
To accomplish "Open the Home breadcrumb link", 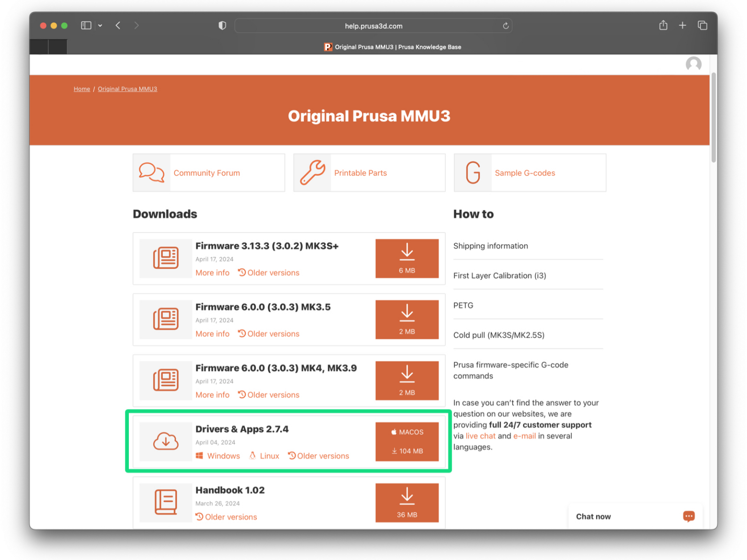I will 82,89.
